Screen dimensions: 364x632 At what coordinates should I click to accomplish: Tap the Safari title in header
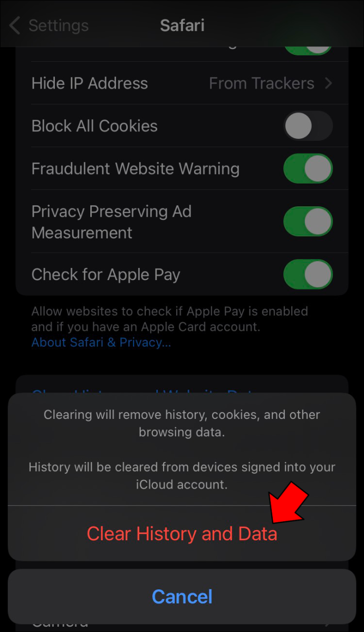click(182, 25)
